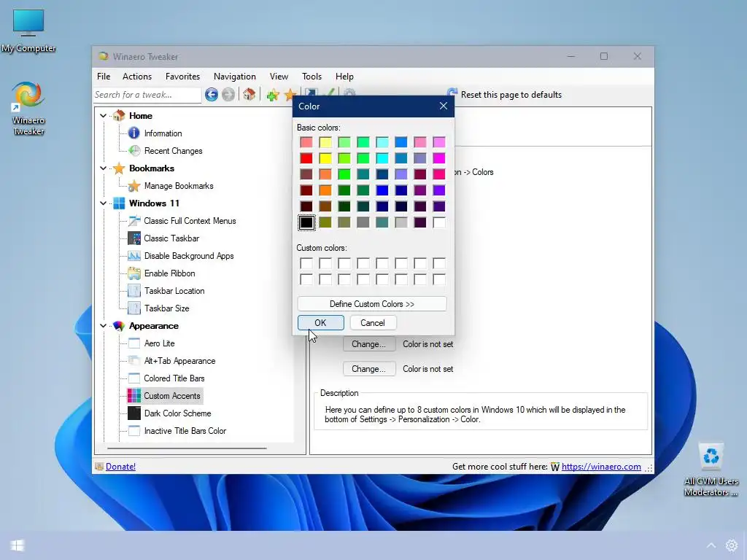Open My Computer desktop icon
Image resolution: width=747 pixels, height=560 pixels.
pos(28,31)
